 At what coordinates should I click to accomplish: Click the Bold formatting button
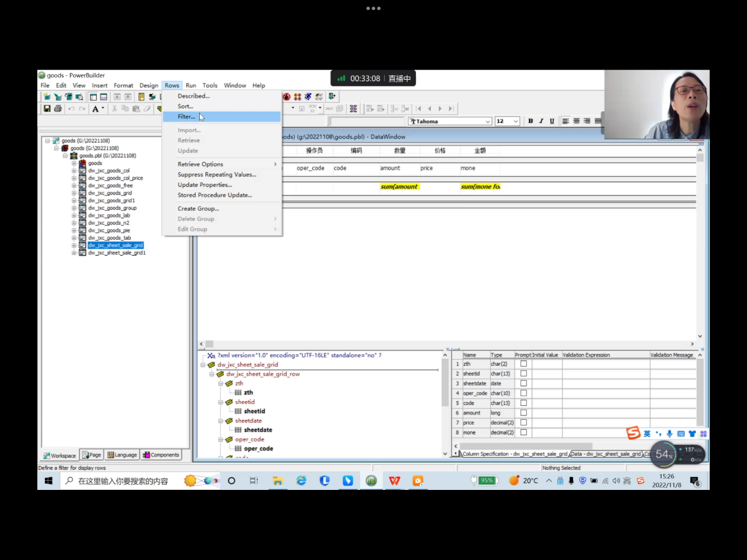coord(530,121)
